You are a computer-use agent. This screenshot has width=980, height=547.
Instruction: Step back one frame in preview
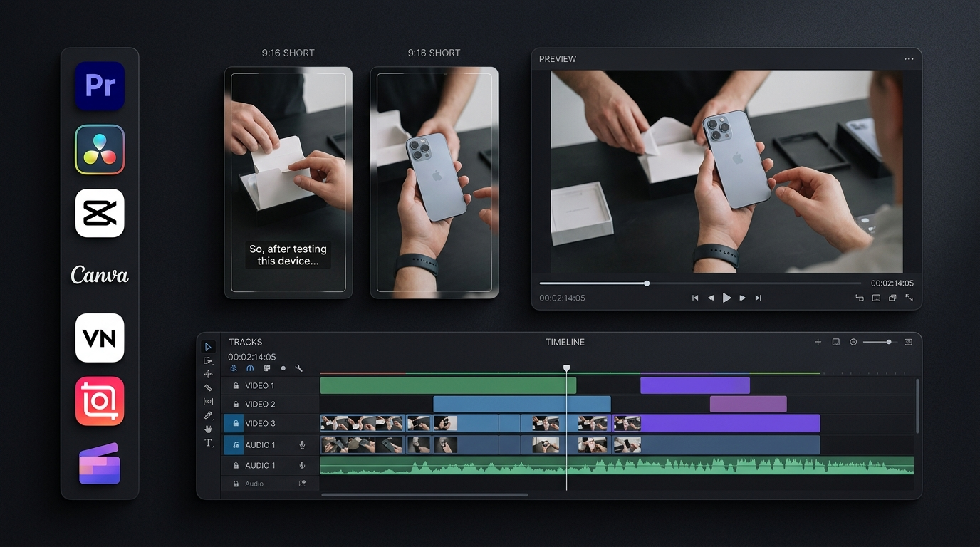[711, 298]
